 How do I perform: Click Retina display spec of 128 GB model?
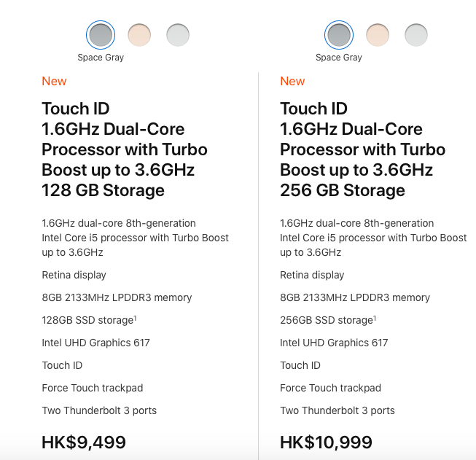74,275
